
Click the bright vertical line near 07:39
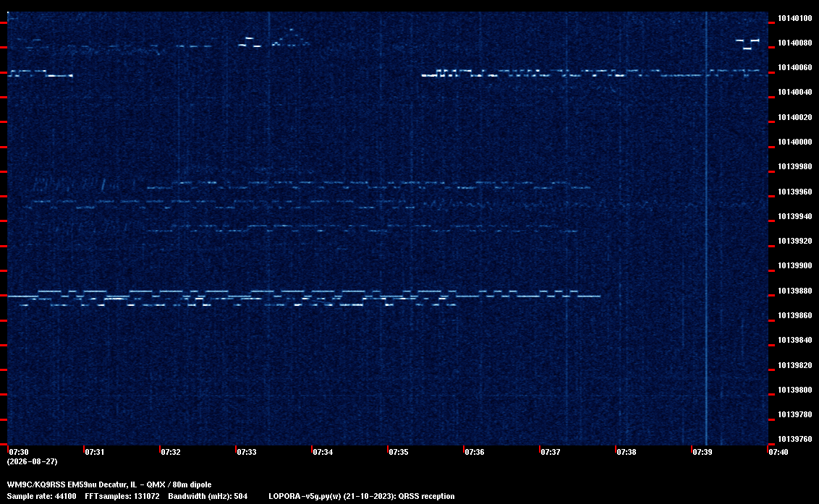pyautogui.click(x=706, y=228)
